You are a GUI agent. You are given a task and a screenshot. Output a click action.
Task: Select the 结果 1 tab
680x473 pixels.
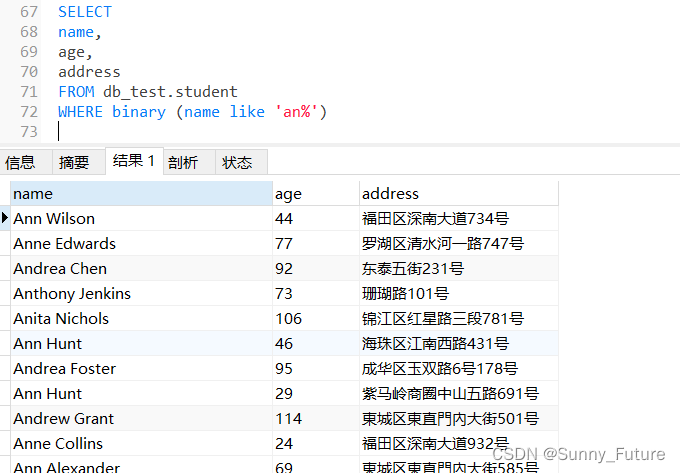click(133, 161)
